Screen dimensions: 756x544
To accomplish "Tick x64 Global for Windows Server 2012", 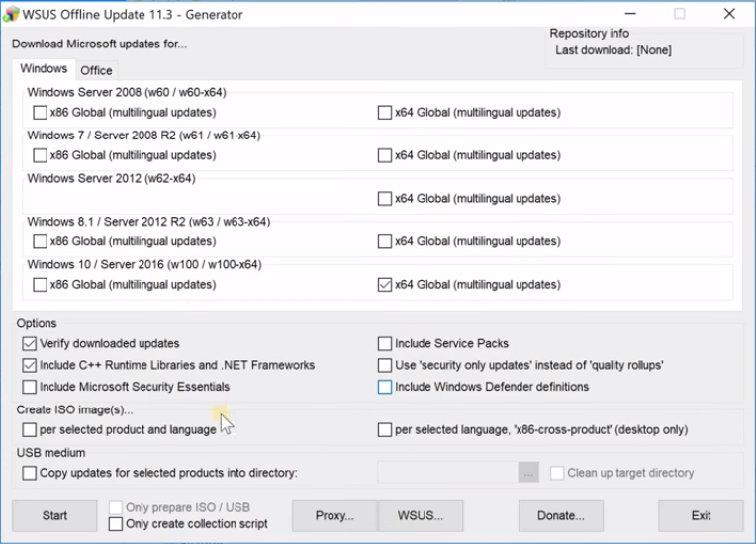I will (x=385, y=198).
